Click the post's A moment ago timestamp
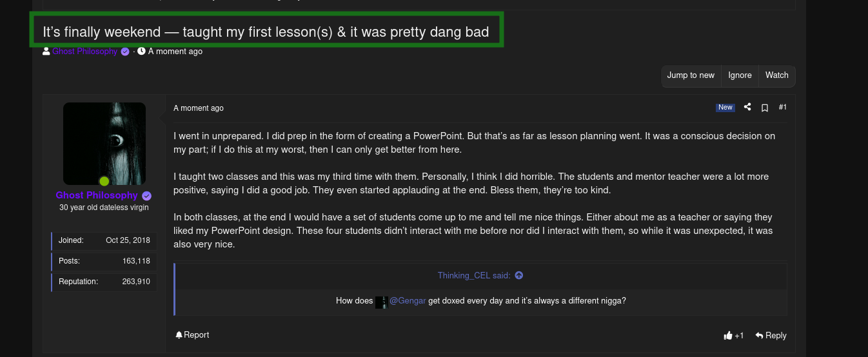868x357 pixels. (199, 108)
